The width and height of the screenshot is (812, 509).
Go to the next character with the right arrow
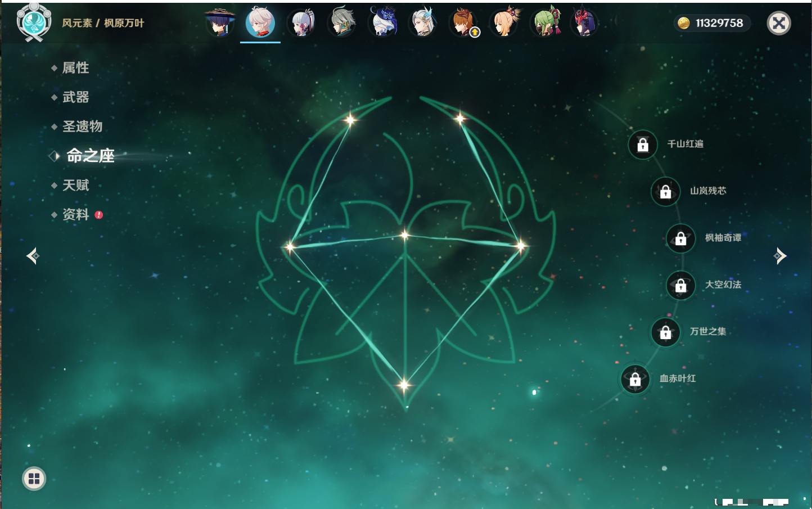(780, 256)
